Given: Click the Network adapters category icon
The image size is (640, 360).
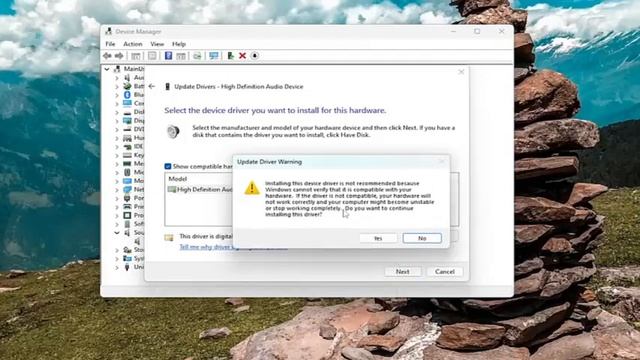Looking at the screenshot, I should pos(127,189).
